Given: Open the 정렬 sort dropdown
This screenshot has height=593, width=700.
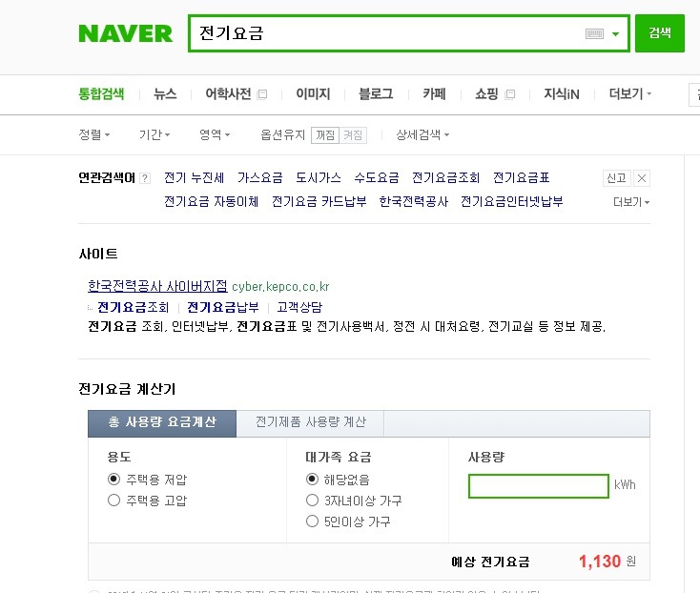Looking at the screenshot, I should tap(94, 135).
